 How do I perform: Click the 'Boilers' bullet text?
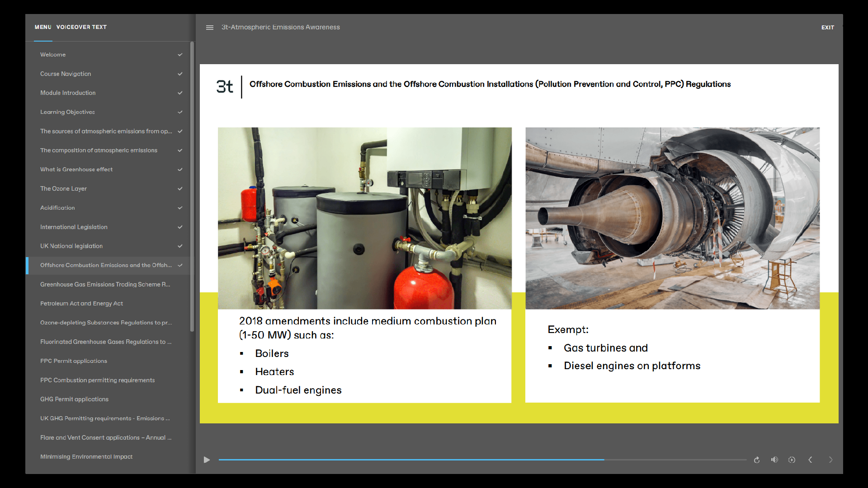click(x=272, y=353)
